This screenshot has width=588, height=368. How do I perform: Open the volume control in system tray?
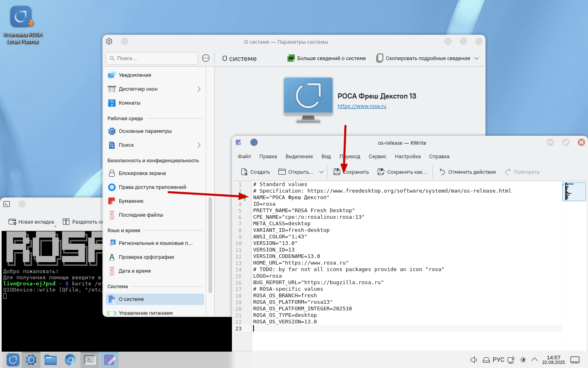[474, 360]
